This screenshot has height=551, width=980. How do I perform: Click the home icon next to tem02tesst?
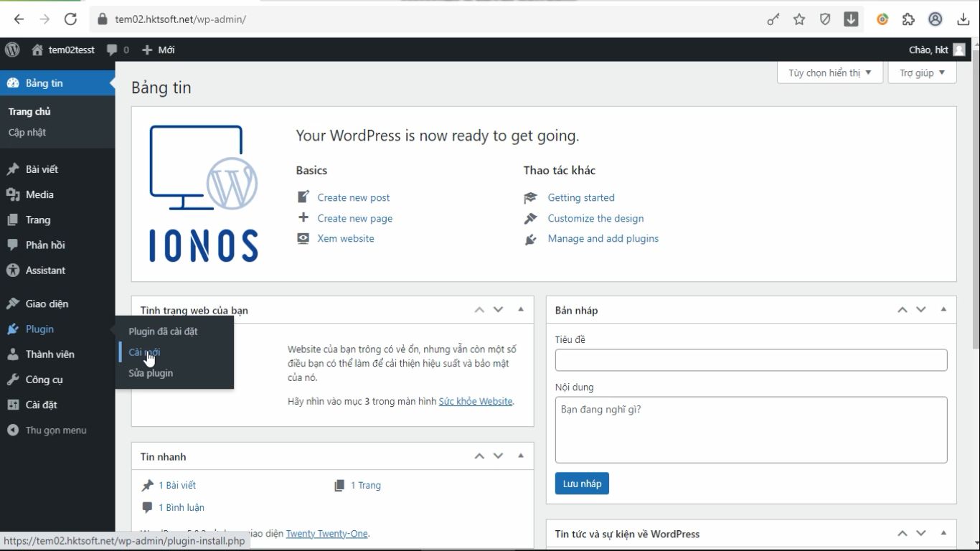pyautogui.click(x=37, y=50)
